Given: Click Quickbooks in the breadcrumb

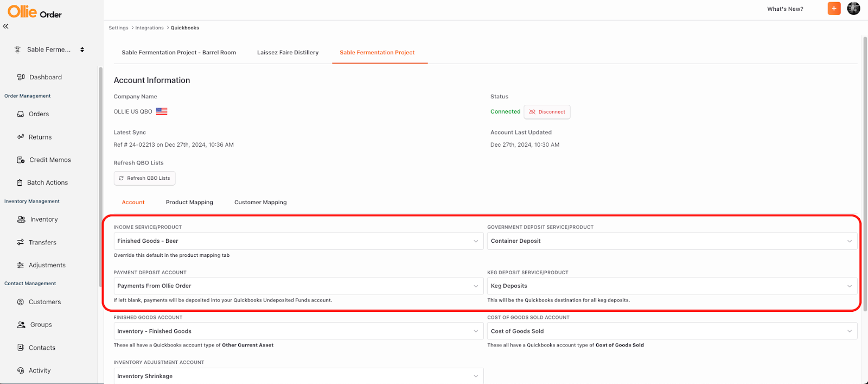Looking at the screenshot, I should point(185,28).
